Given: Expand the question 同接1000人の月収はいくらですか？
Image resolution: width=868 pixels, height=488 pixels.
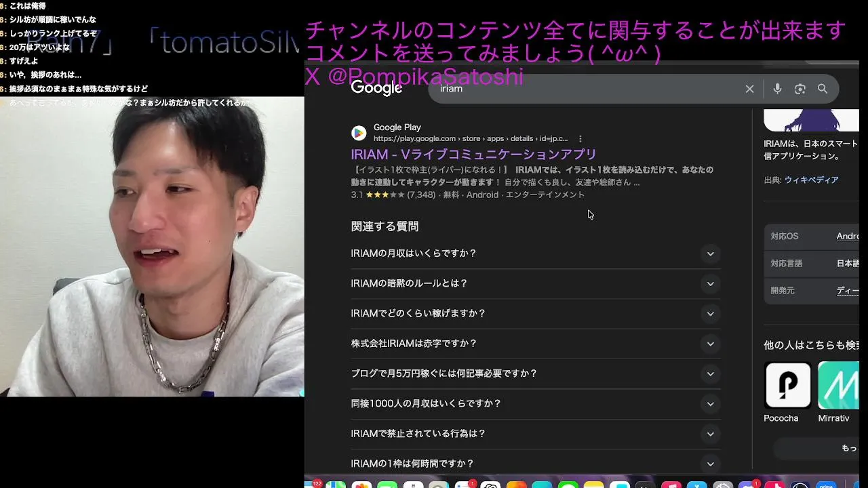Looking at the screenshot, I should [x=536, y=404].
